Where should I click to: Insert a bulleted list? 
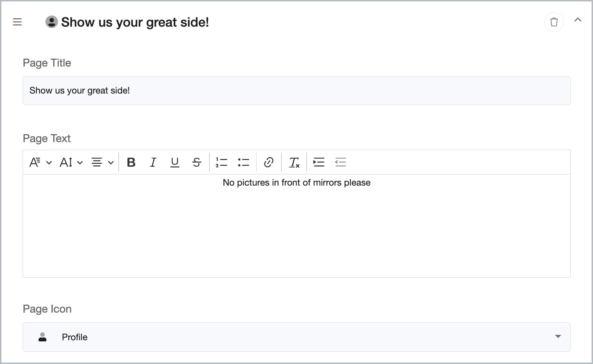click(243, 162)
